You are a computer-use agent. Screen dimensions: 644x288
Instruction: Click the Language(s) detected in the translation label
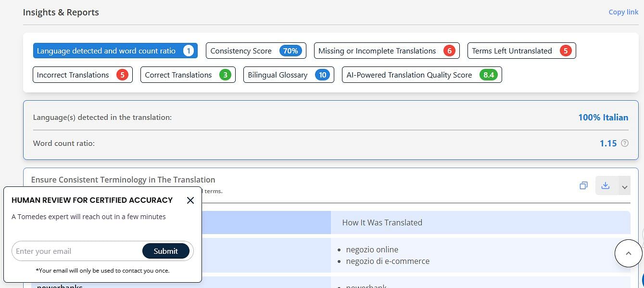[x=102, y=117]
